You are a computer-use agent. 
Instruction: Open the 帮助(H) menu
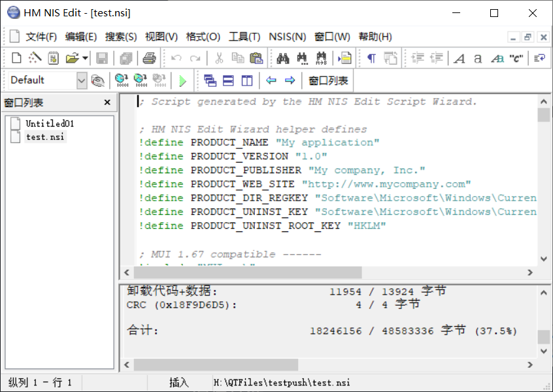tap(375, 37)
